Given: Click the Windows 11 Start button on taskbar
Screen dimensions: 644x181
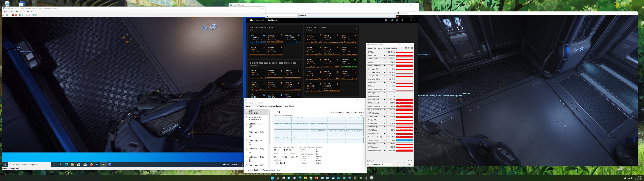Looking at the screenshot, I should point(272,178).
